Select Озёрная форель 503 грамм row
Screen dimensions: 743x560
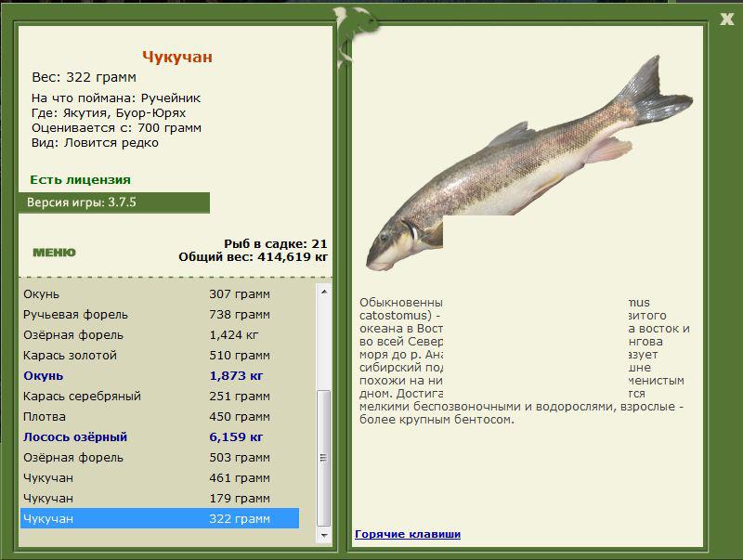click(x=160, y=458)
